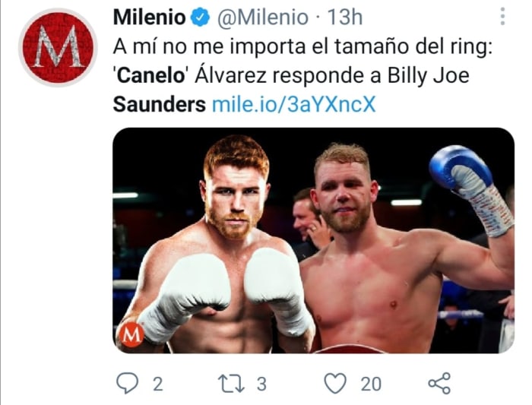The height and width of the screenshot is (405, 532).
Task: Click the like count showing 20
Action: (371, 384)
